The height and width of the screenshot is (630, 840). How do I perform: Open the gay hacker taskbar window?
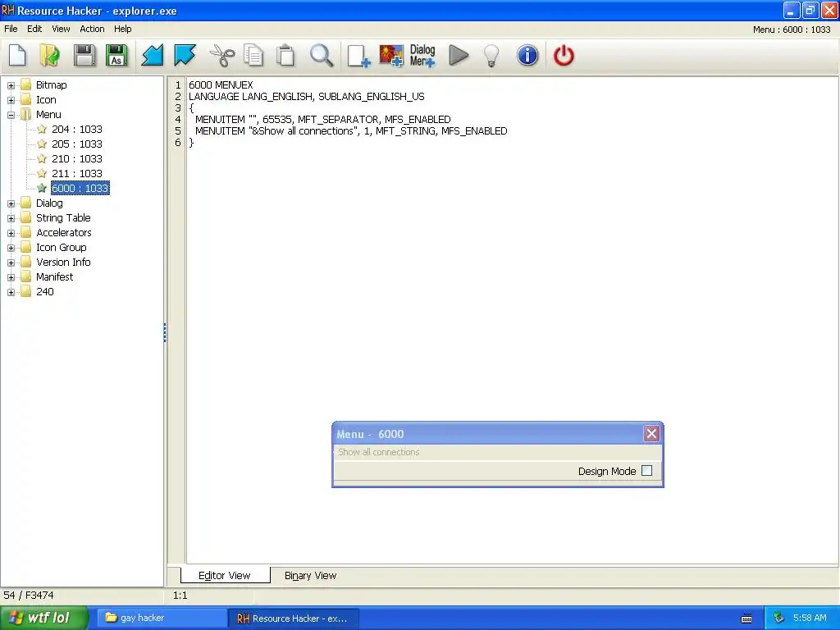(x=161, y=618)
